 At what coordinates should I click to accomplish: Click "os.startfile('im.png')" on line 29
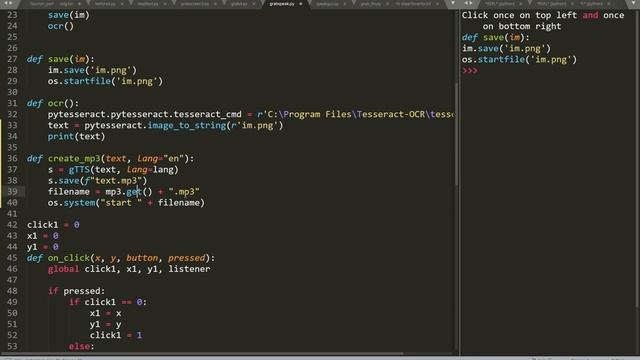105,81
